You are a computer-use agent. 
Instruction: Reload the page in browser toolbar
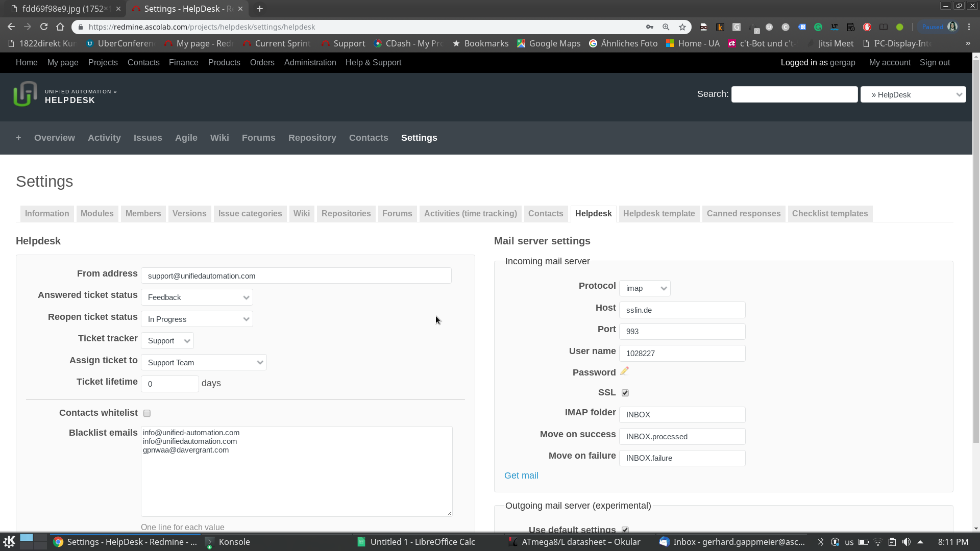[x=44, y=27]
